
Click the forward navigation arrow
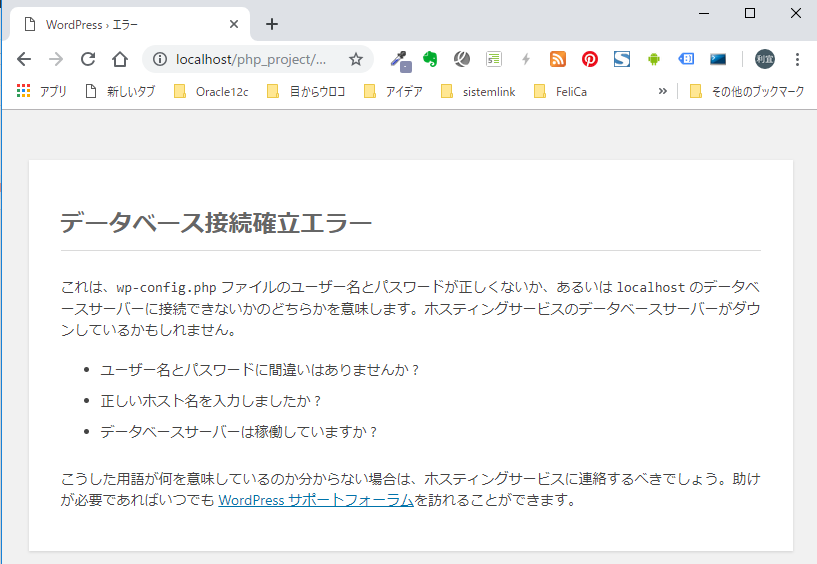[56, 59]
